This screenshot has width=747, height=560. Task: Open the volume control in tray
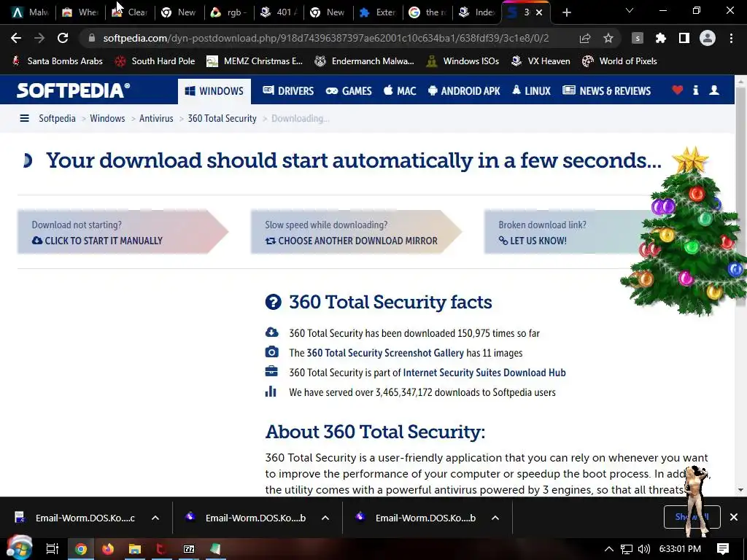click(643, 549)
